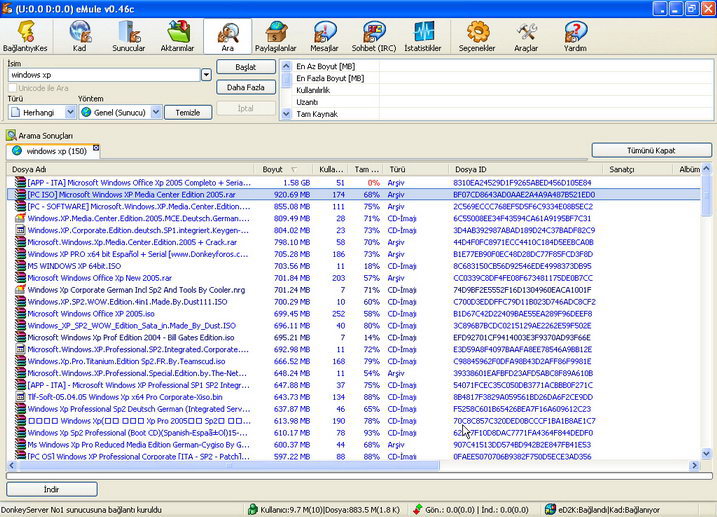
Task: Open the Sunucular servers toolbar icon
Action: click(x=128, y=32)
